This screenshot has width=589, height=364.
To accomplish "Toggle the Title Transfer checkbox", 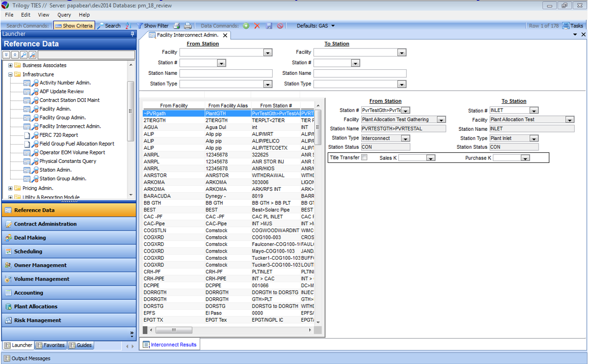I will 364,157.
